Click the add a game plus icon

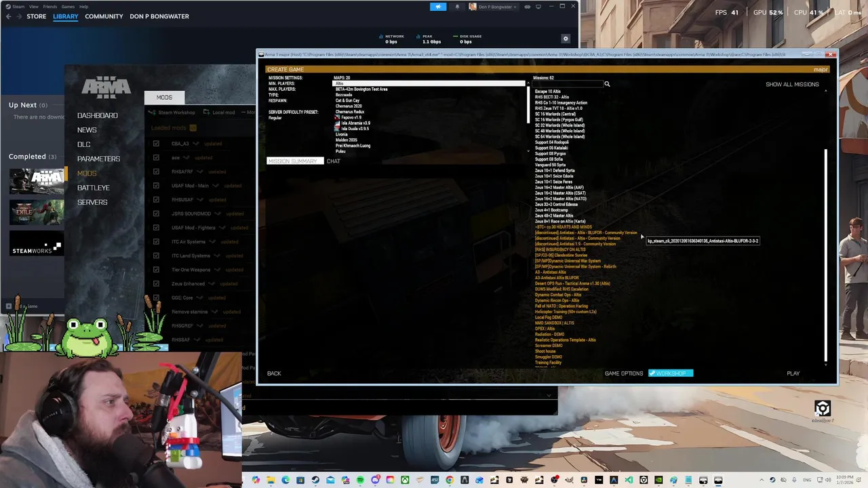8,306
